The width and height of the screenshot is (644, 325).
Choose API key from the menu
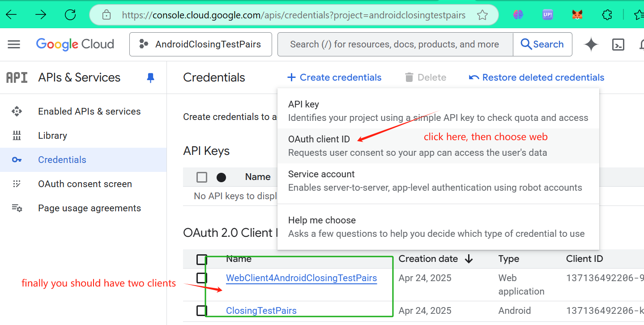click(x=438, y=111)
